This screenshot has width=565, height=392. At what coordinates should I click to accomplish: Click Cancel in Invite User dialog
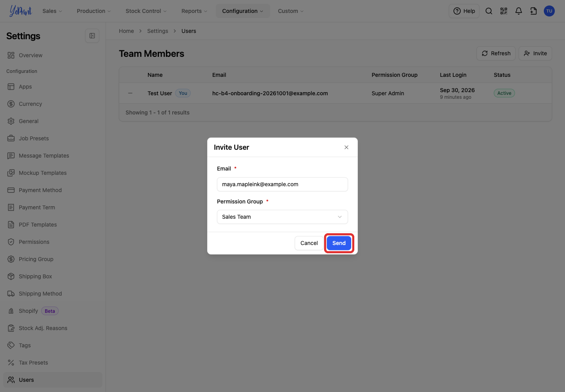[x=309, y=243]
